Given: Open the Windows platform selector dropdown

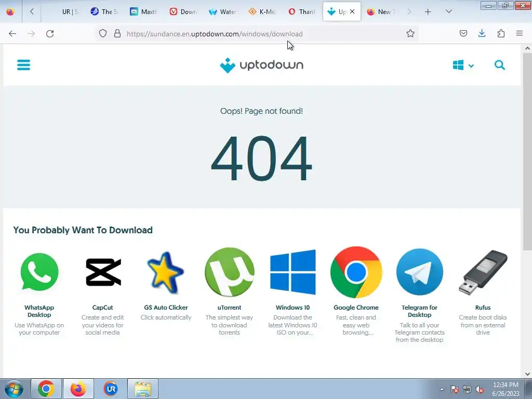Looking at the screenshot, I should (x=463, y=65).
